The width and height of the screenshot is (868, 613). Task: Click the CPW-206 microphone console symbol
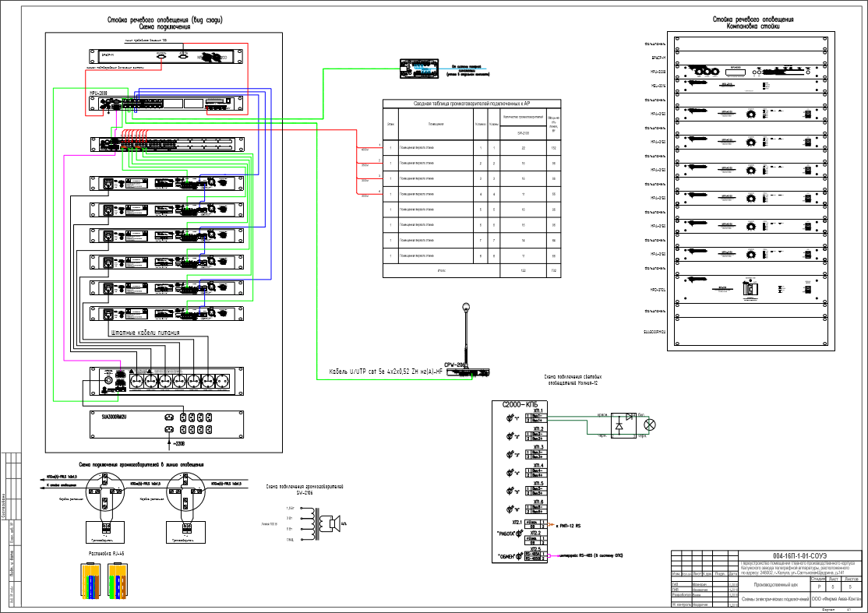tap(468, 373)
